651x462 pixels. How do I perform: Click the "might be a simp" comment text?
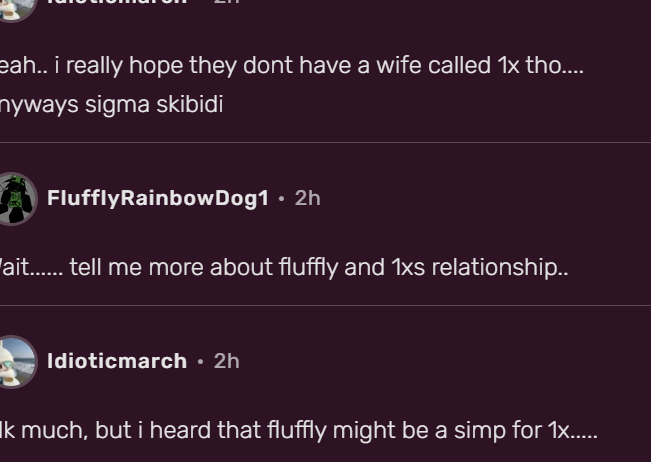pyautogui.click(x=300, y=431)
